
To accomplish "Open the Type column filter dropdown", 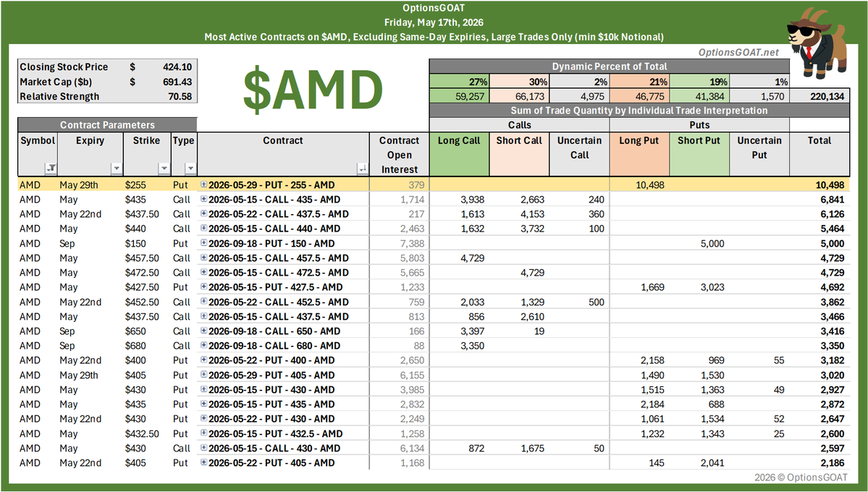I will click(x=190, y=169).
